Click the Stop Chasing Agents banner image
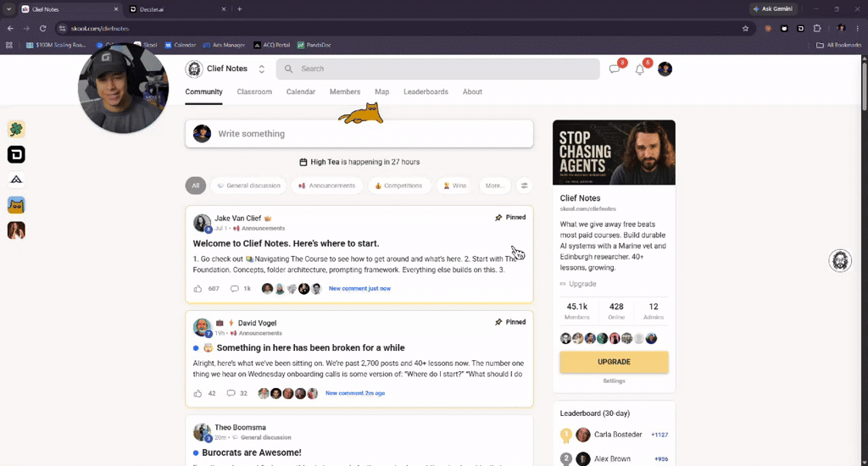 (x=614, y=153)
